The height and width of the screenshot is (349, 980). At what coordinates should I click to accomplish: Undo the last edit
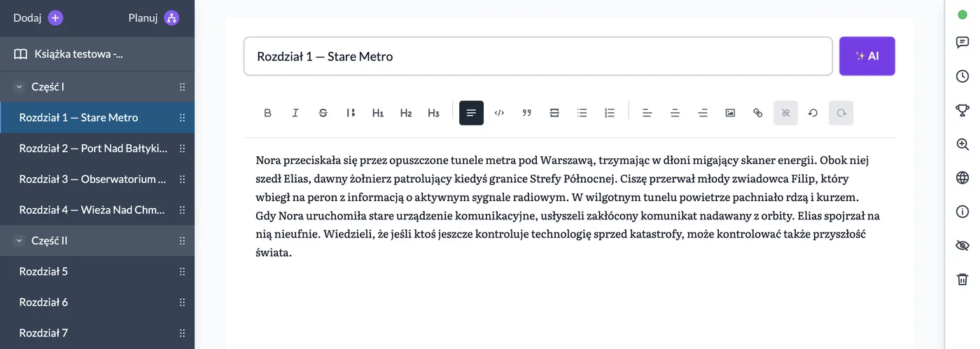coord(813,113)
